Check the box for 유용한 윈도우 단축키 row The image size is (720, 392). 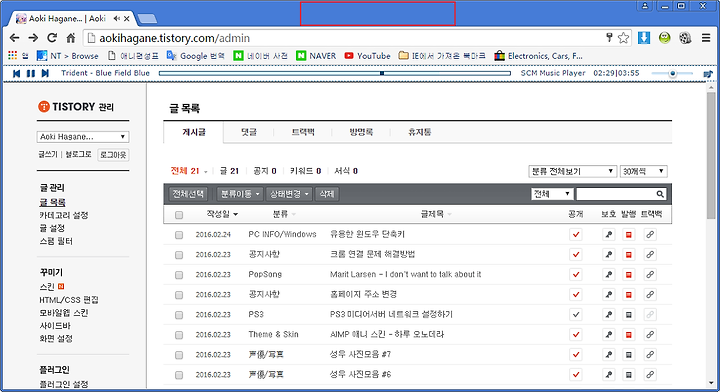pos(179,235)
